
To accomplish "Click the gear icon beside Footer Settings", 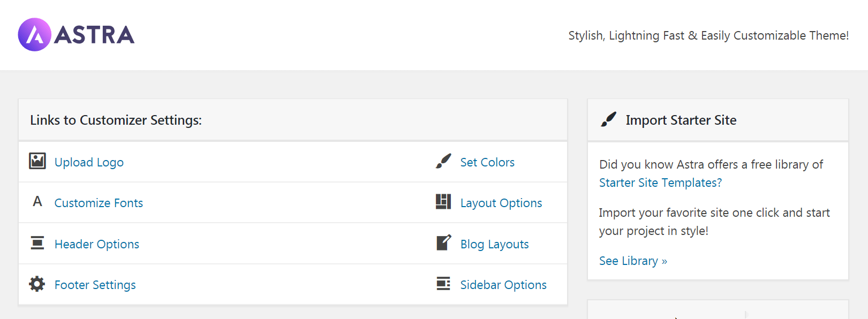I will (37, 284).
